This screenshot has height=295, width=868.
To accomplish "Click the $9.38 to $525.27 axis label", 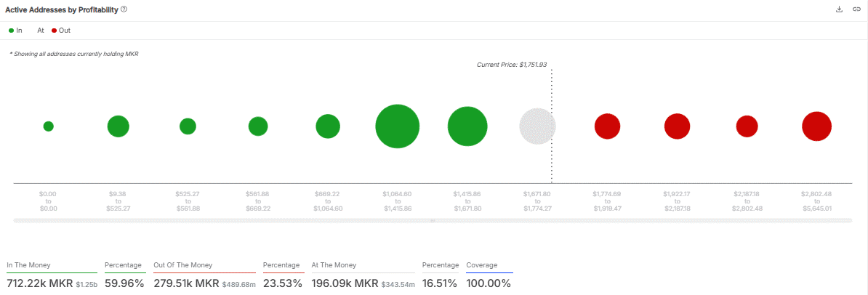I will point(118,201).
